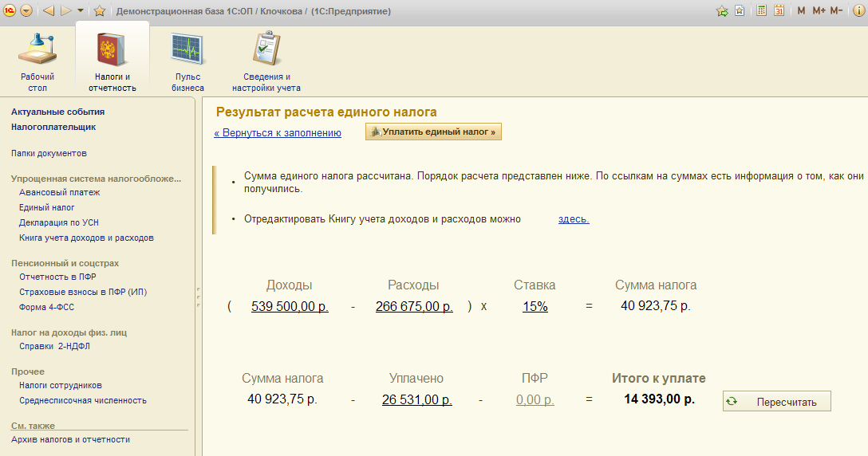Open the Пульс бизнеса section

(x=188, y=61)
